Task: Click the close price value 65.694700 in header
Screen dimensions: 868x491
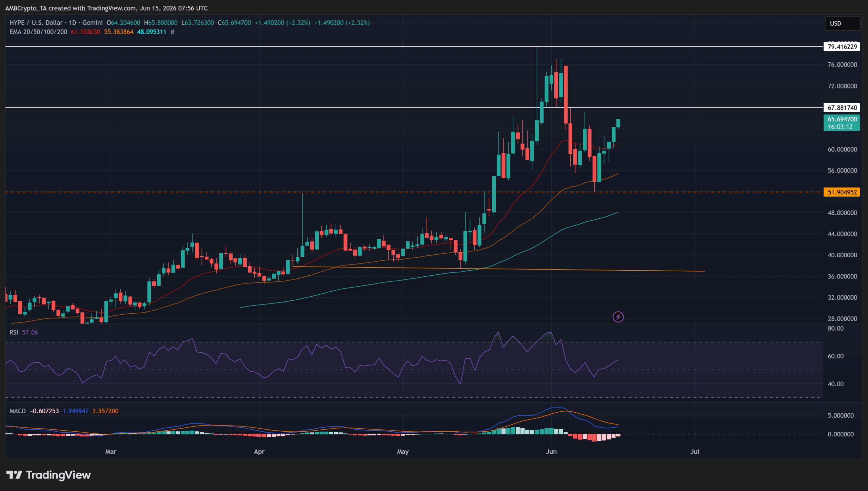Action: pyautogui.click(x=236, y=23)
